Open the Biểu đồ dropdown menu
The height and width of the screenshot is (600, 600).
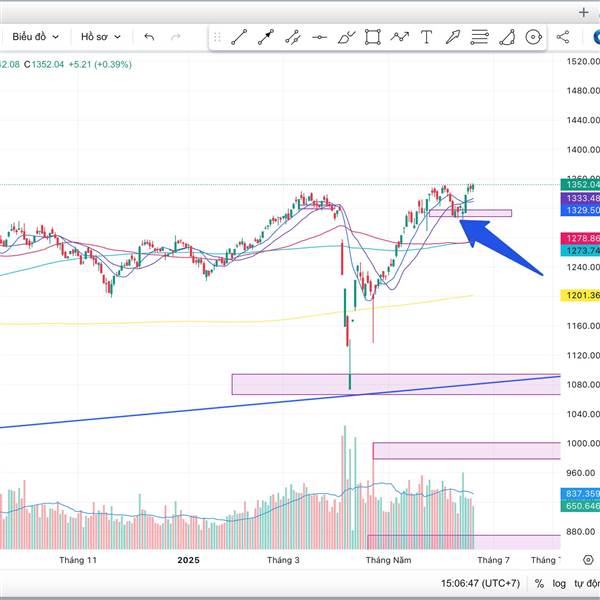point(35,37)
